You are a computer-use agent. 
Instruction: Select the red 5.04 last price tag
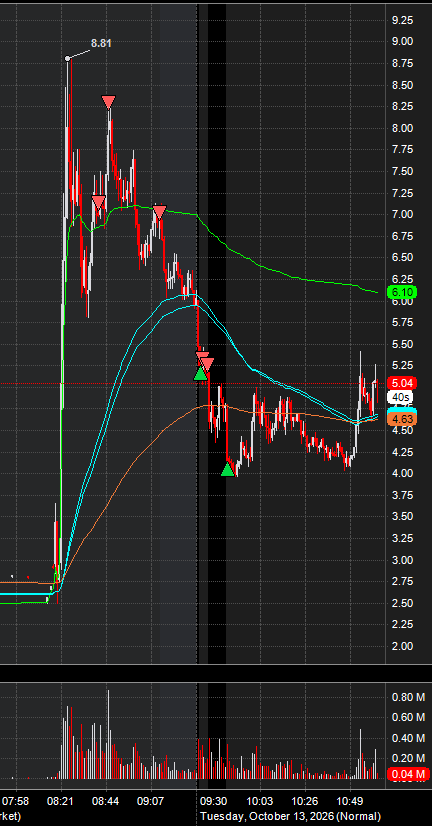[402, 383]
